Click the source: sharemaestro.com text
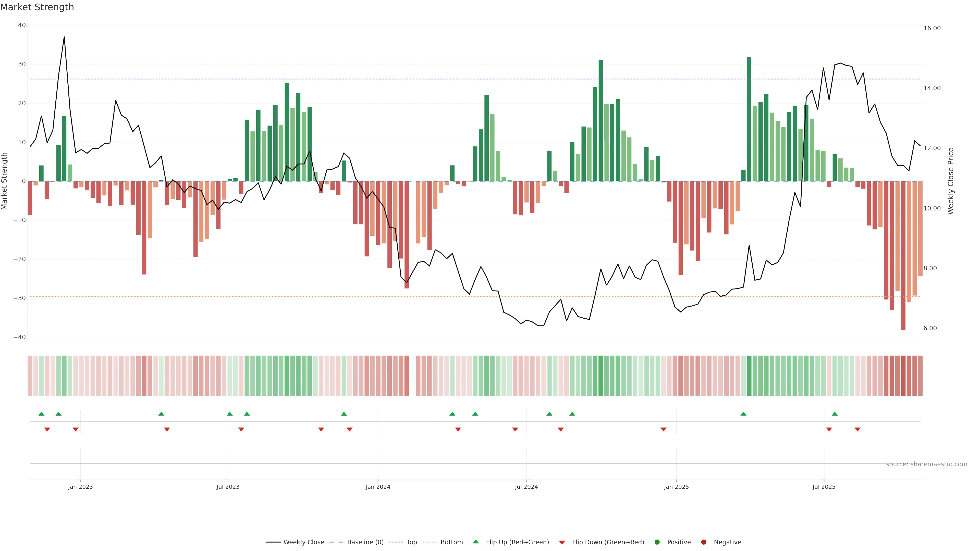The width and height of the screenshot is (980, 551). click(x=926, y=464)
